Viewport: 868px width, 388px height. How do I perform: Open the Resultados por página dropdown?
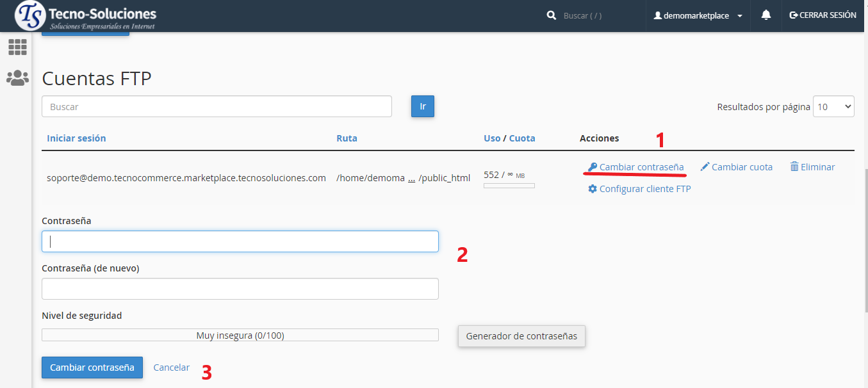pos(833,107)
